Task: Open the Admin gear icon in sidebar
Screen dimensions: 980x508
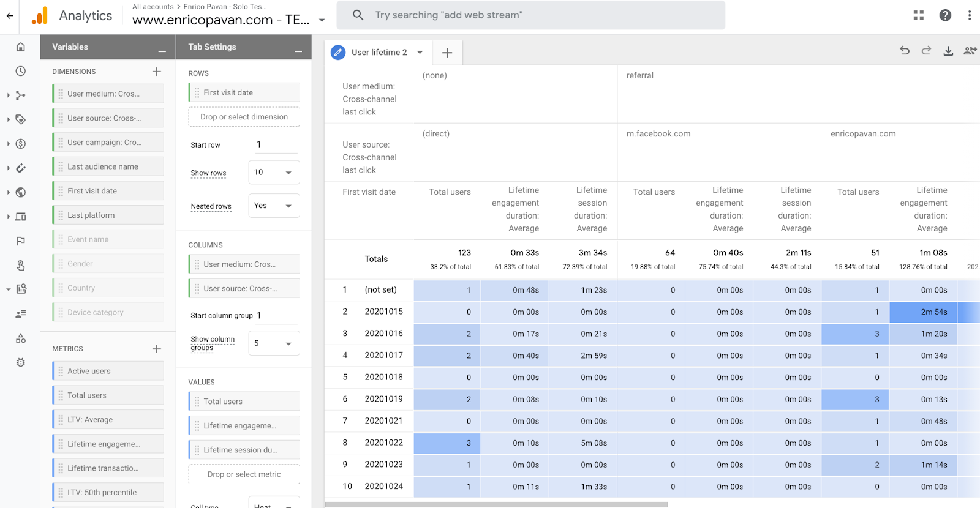Action: pyautogui.click(x=21, y=362)
